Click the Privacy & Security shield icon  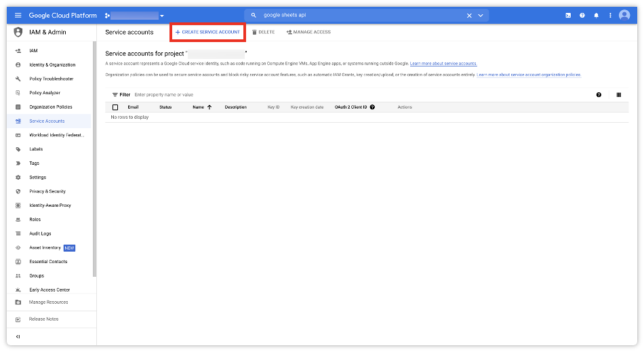point(18,191)
